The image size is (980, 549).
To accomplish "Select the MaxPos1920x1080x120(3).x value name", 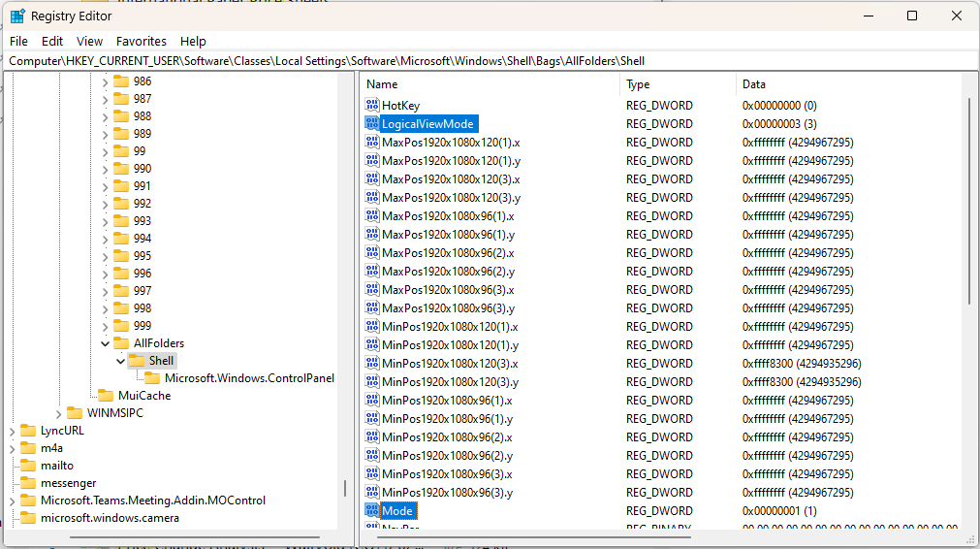I will pos(451,179).
